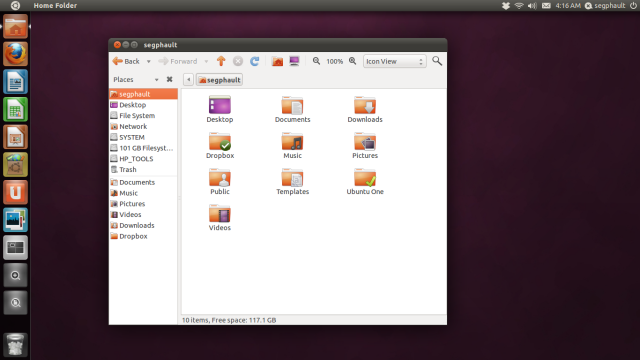
Task: Open the file search tool
Action: 437,61
